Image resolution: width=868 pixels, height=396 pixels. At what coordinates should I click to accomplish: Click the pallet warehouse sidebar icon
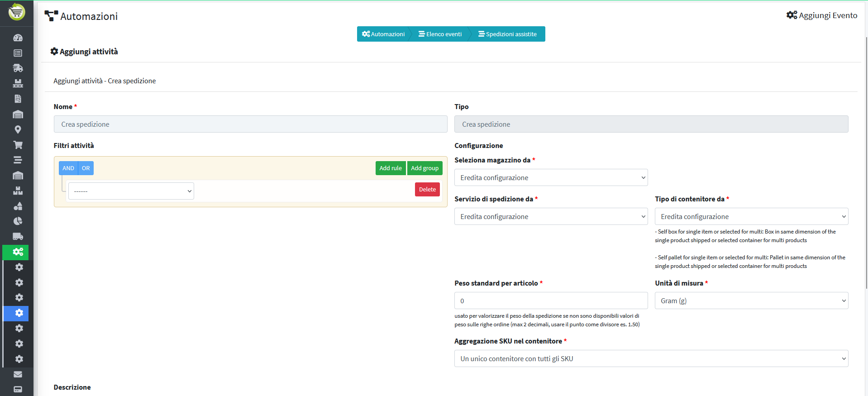(x=18, y=83)
